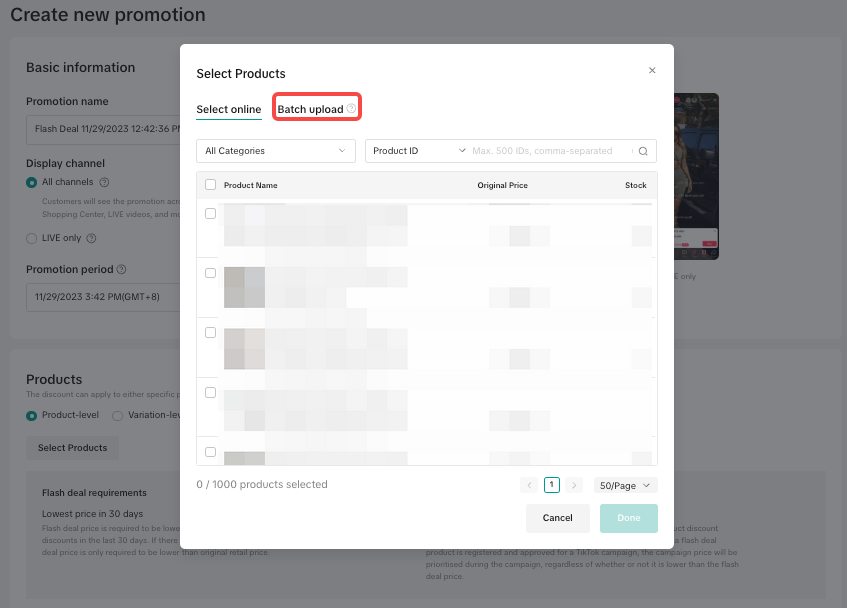Expand the 50/Page size dropdown

pos(625,485)
